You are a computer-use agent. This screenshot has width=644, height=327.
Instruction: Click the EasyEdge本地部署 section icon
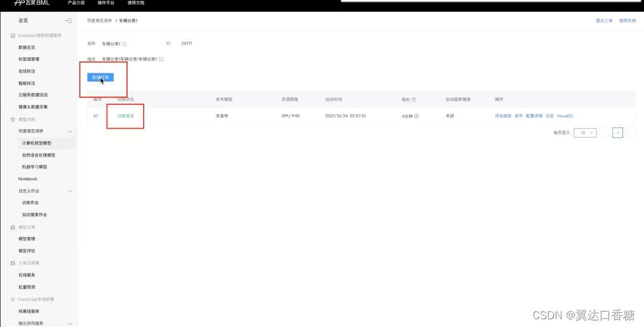point(13,300)
